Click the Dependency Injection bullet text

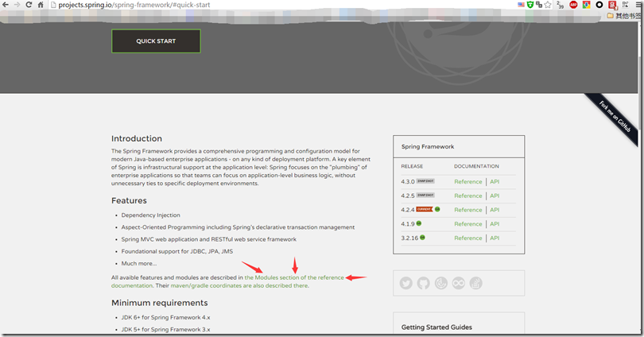coord(151,215)
